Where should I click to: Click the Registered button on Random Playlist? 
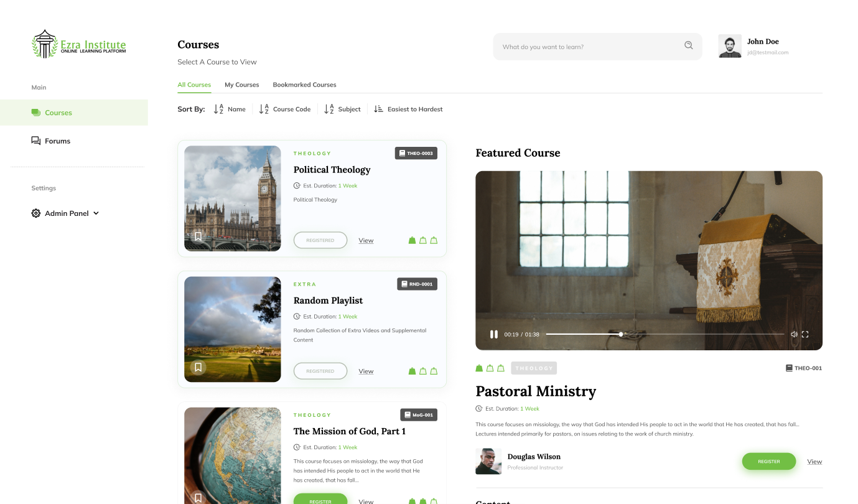tap(320, 371)
